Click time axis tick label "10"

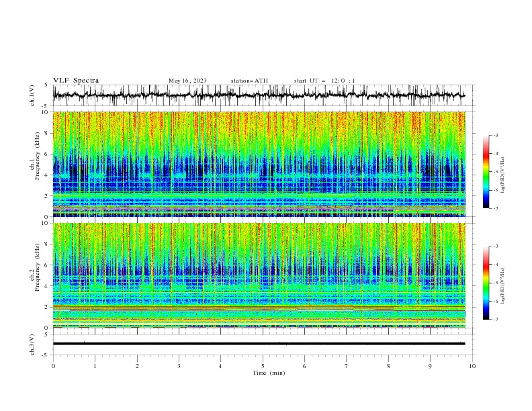[x=472, y=366]
